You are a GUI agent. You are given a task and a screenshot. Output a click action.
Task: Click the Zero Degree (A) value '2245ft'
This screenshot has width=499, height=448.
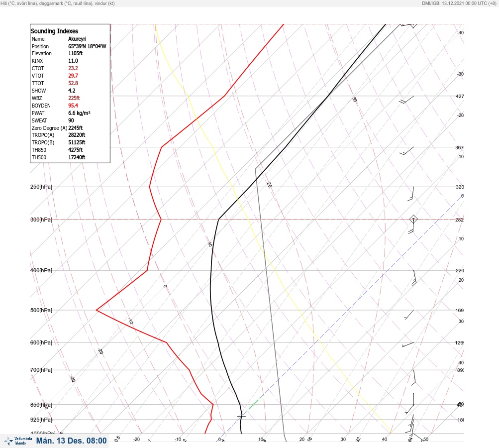pyautogui.click(x=76, y=128)
